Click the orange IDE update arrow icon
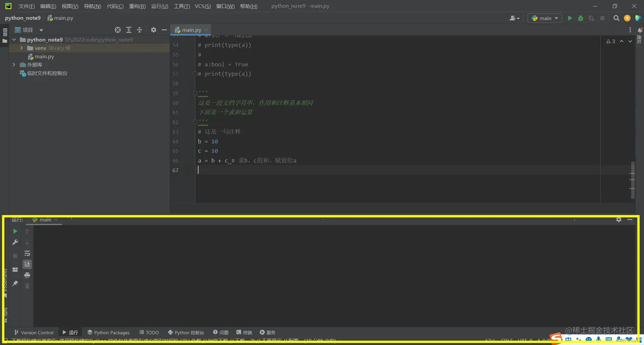 click(x=627, y=18)
